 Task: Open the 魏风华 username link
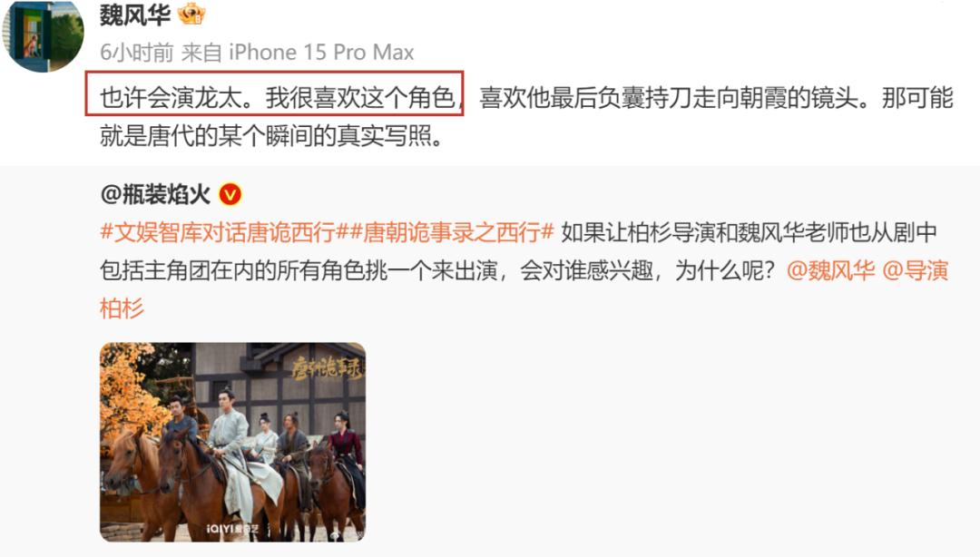135,14
